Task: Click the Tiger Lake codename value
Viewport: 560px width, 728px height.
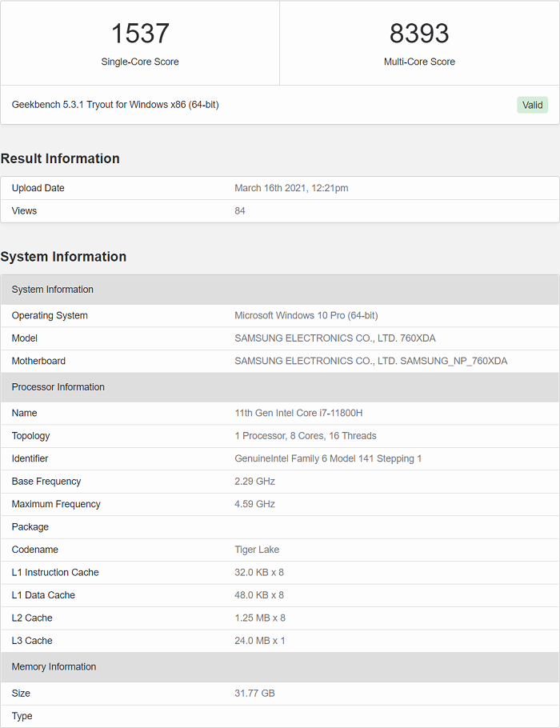Action: point(257,550)
